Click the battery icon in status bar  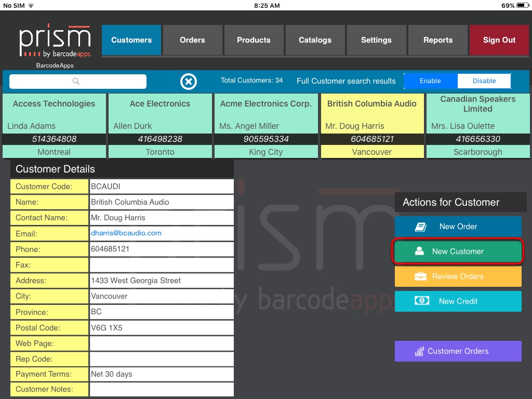(523, 5)
